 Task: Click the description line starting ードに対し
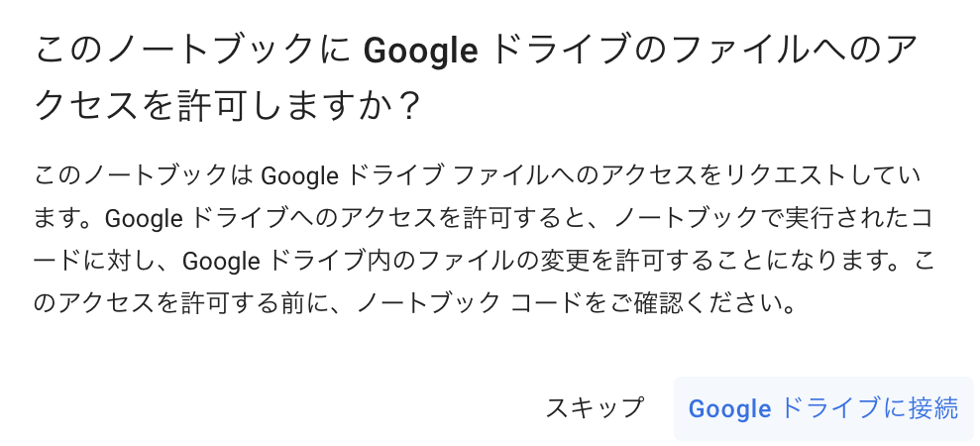pyautogui.click(x=484, y=261)
